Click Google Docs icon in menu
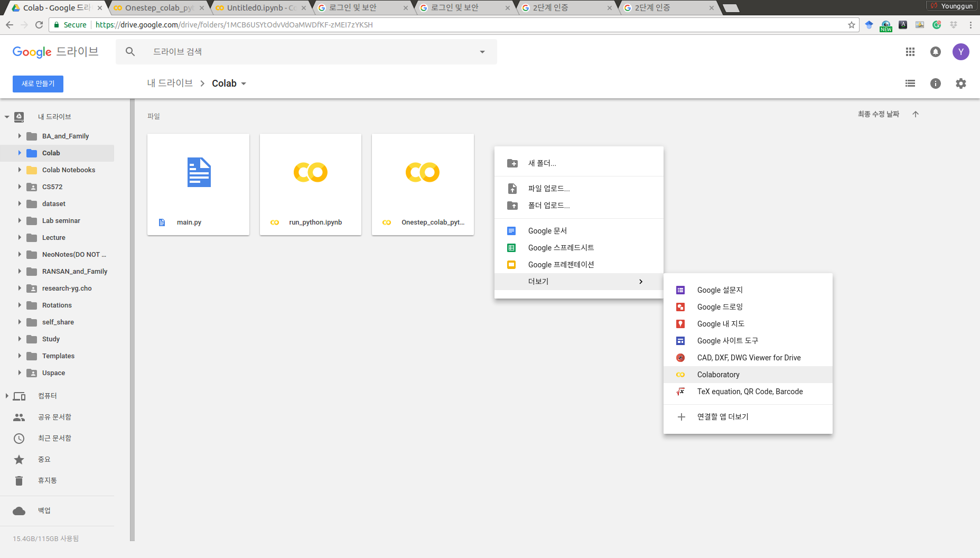Image resolution: width=980 pixels, height=558 pixels. [511, 231]
